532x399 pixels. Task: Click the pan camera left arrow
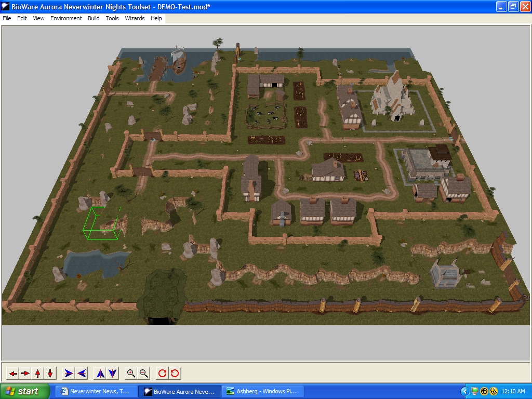13,373
